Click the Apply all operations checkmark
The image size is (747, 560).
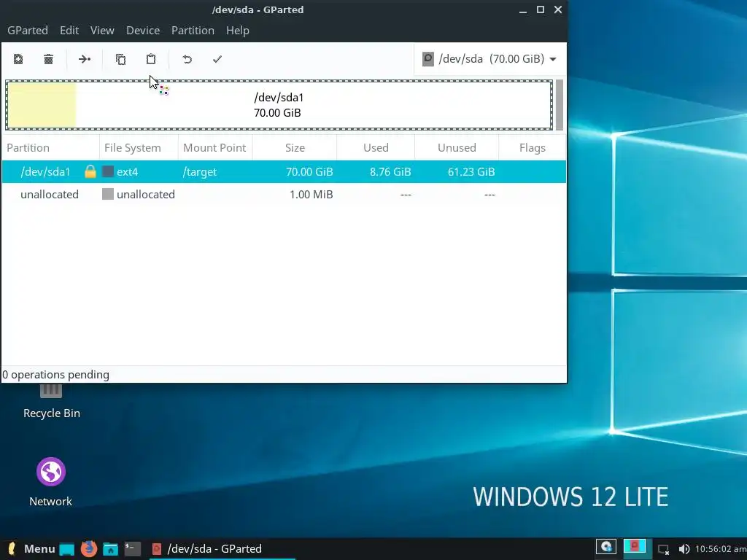(x=217, y=59)
